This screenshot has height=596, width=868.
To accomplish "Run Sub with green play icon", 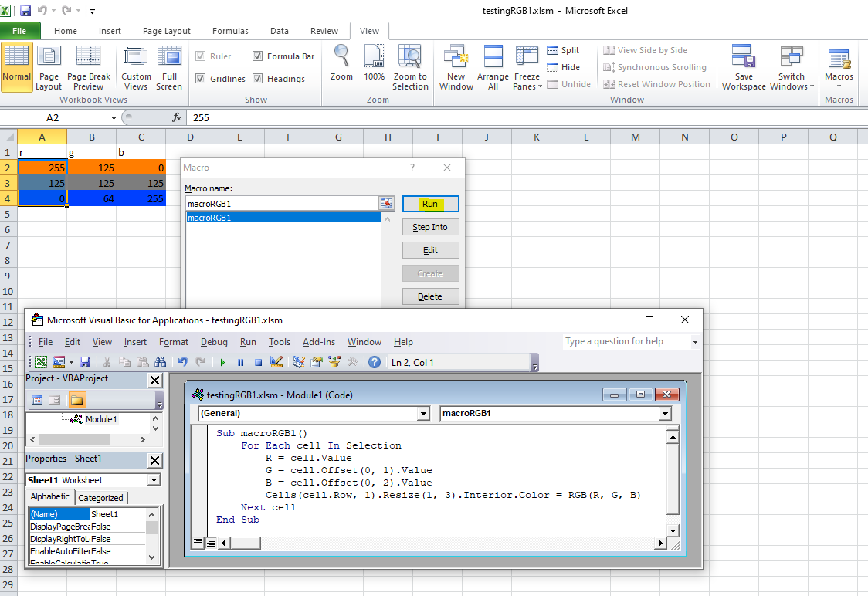I will 222,363.
